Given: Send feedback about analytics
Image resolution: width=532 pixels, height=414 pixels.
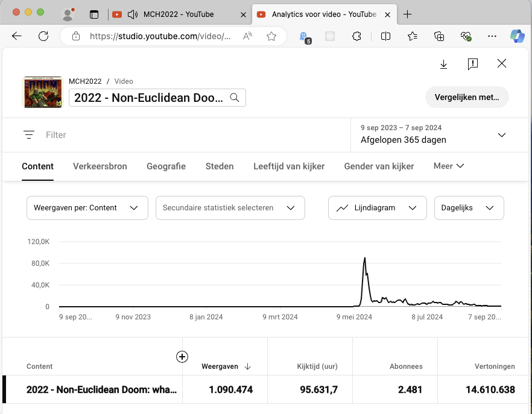Looking at the screenshot, I should tap(473, 64).
